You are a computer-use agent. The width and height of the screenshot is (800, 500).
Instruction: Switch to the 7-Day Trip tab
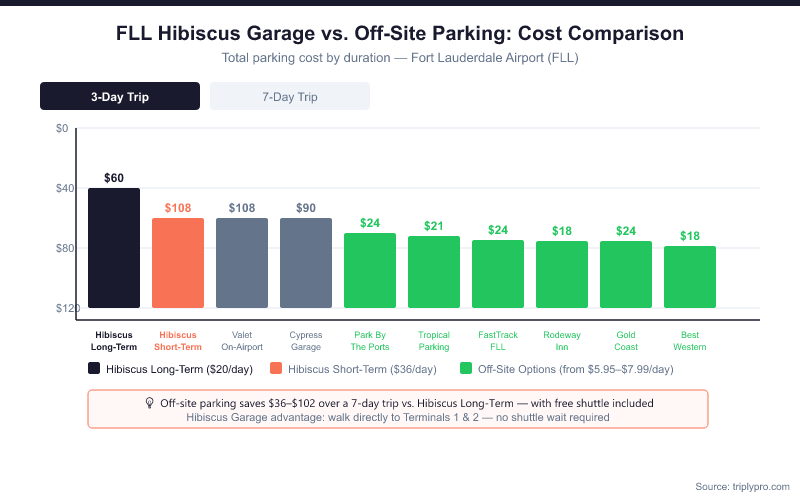click(x=290, y=96)
